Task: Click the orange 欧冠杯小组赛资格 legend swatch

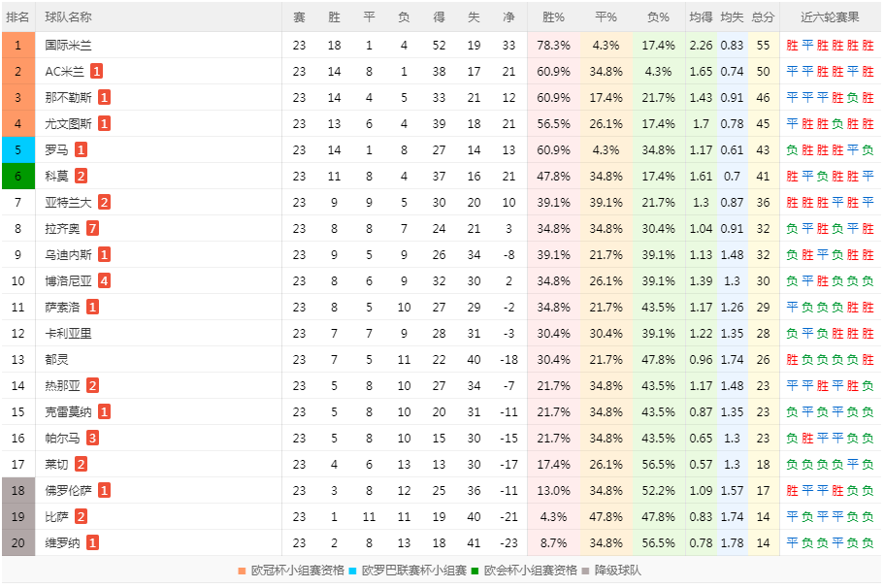Action: pos(244,571)
